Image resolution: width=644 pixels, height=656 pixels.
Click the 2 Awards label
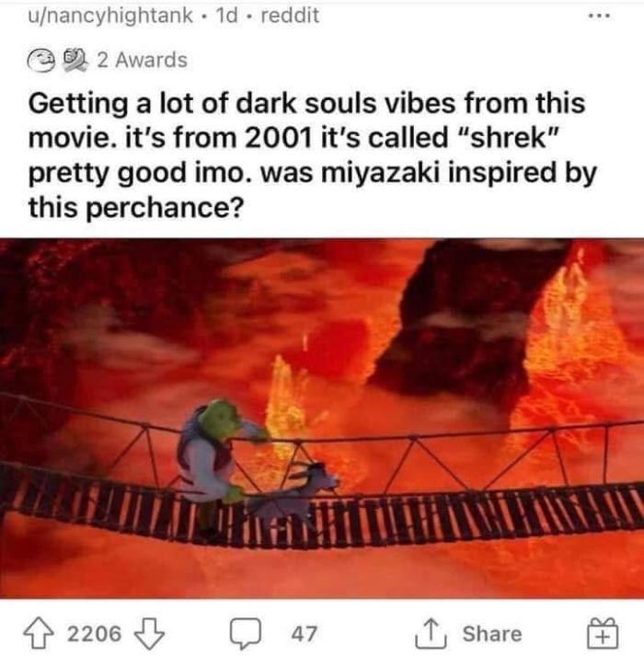coord(143,60)
